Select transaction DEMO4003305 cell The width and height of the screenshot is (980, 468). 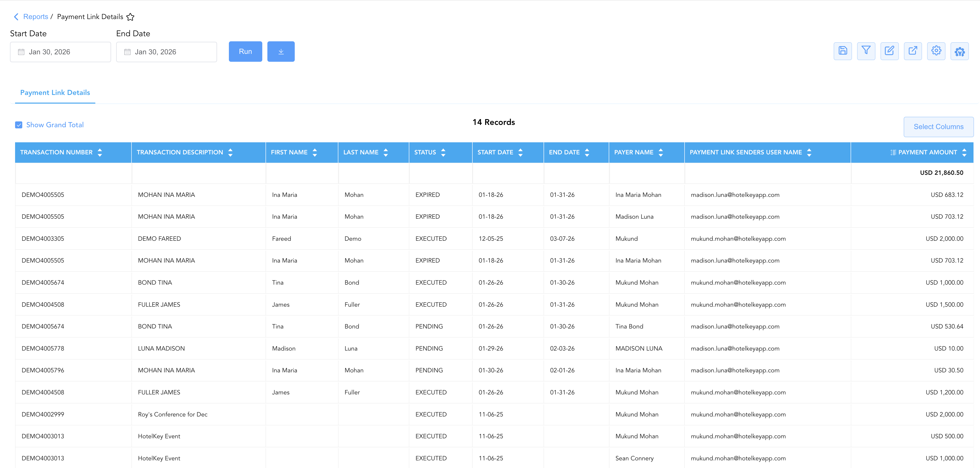pos(74,239)
